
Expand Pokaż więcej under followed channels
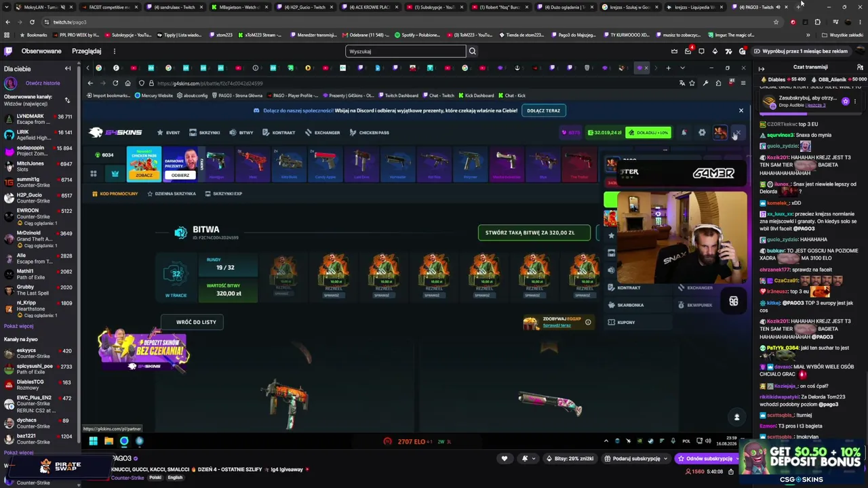coord(18,327)
